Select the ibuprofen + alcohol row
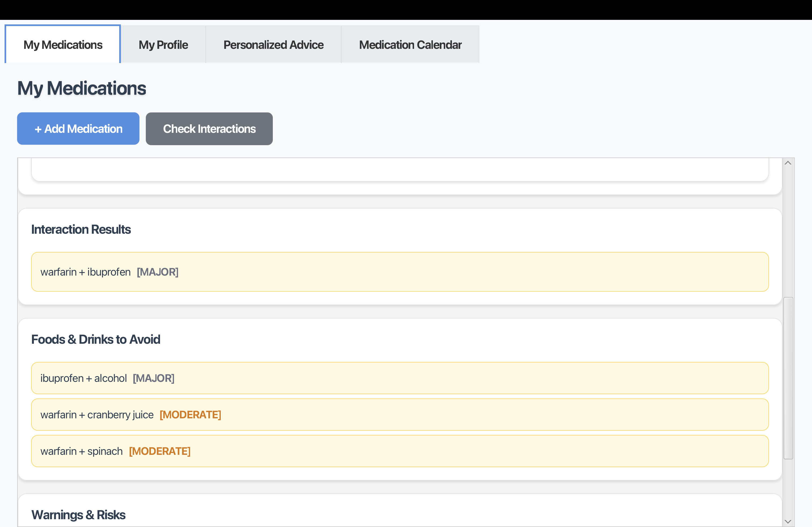812x527 pixels. pyautogui.click(x=400, y=378)
